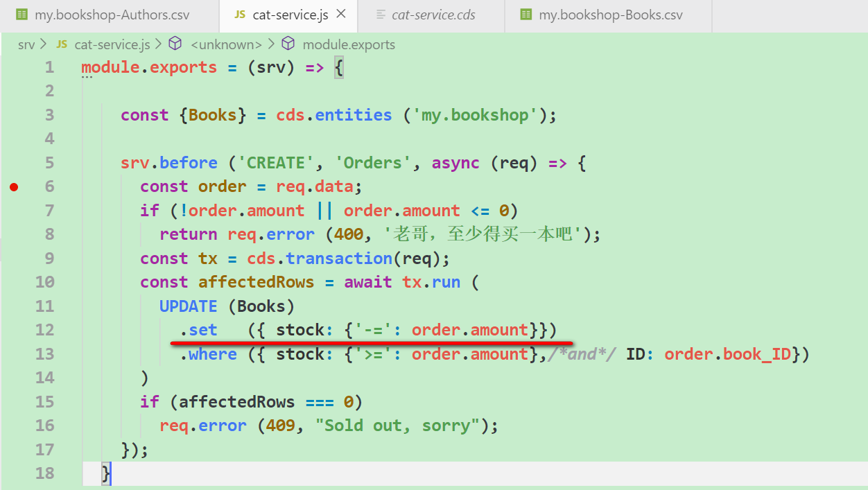Click 'transaction' on line 9

pyautogui.click(x=339, y=259)
